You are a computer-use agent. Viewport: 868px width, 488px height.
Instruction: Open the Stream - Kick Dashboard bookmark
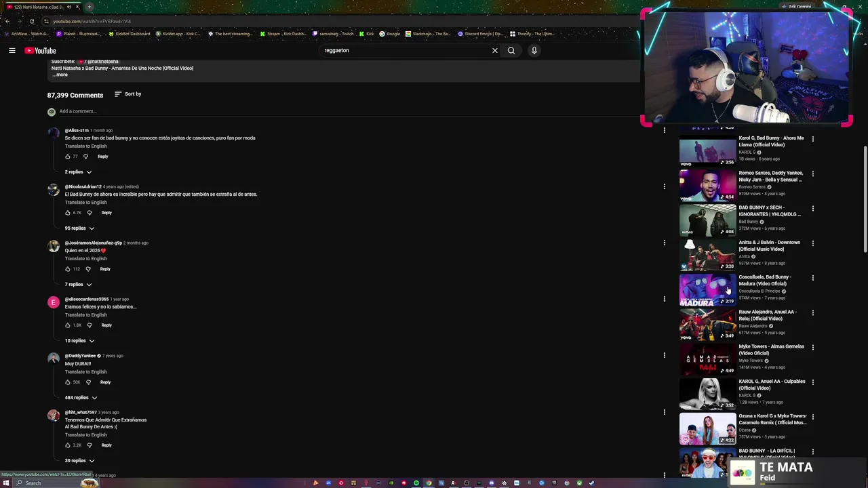[283, 34]
